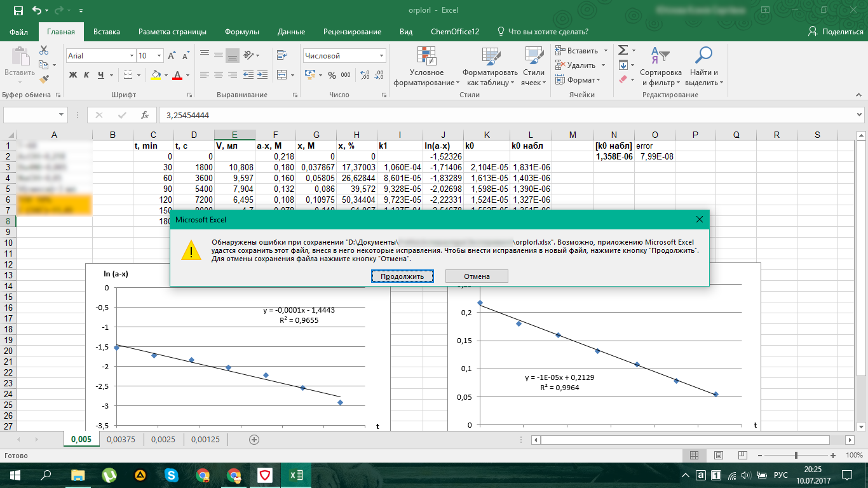The height and width of the screenshot is (488, 868).
Task: Apply Percent style with the % icon
Action: pos(332,75)
